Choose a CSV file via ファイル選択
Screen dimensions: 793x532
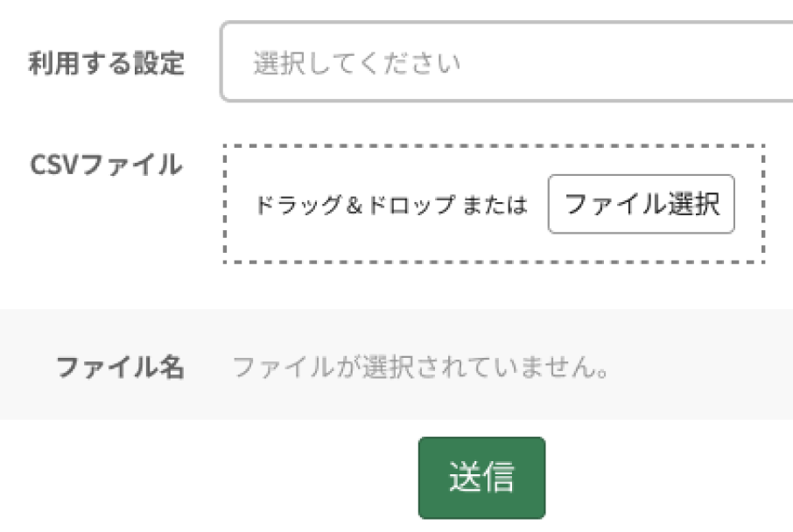coord(641,205)
